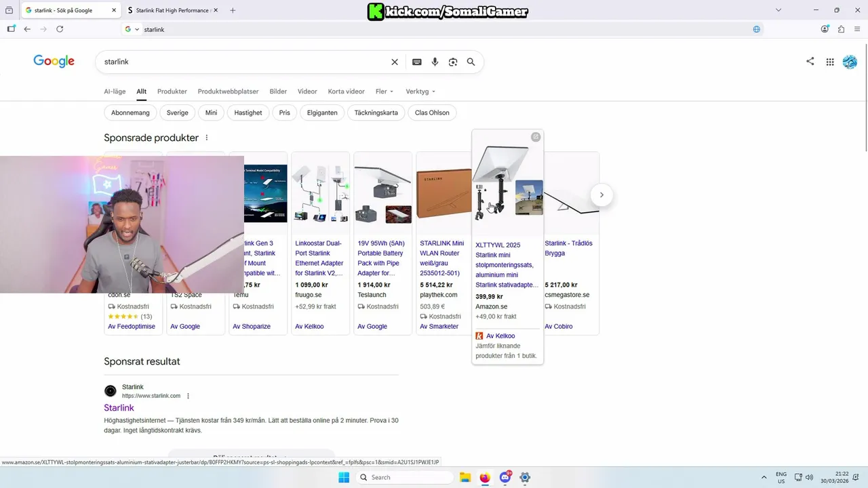
Task: Reload the page in browser toolbar
Action: 60,29
